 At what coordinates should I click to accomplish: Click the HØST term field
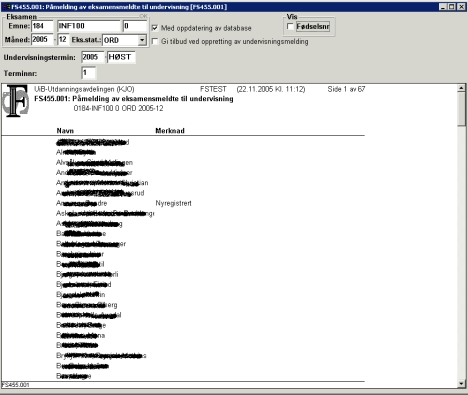[121, 57]
